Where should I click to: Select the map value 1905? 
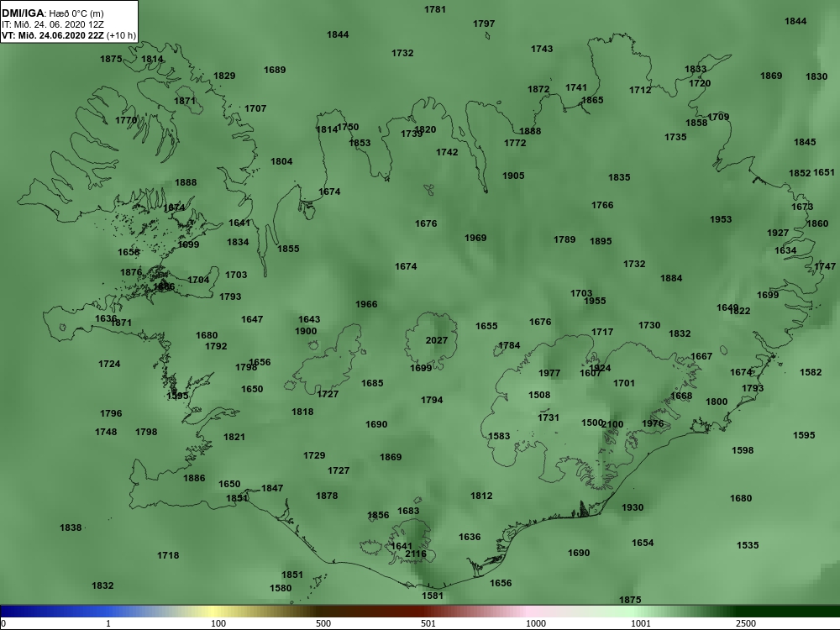click(513, 176)
